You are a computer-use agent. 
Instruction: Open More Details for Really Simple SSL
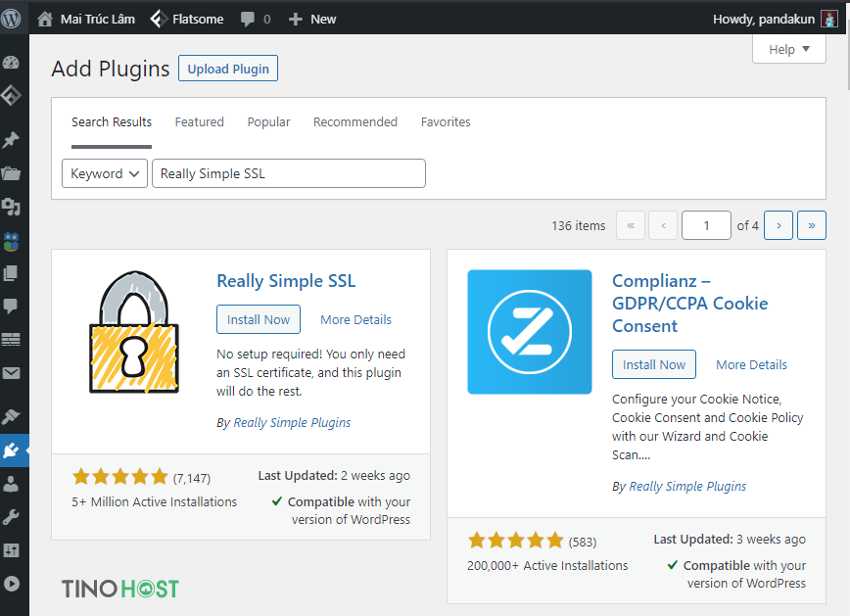(355, 320)
